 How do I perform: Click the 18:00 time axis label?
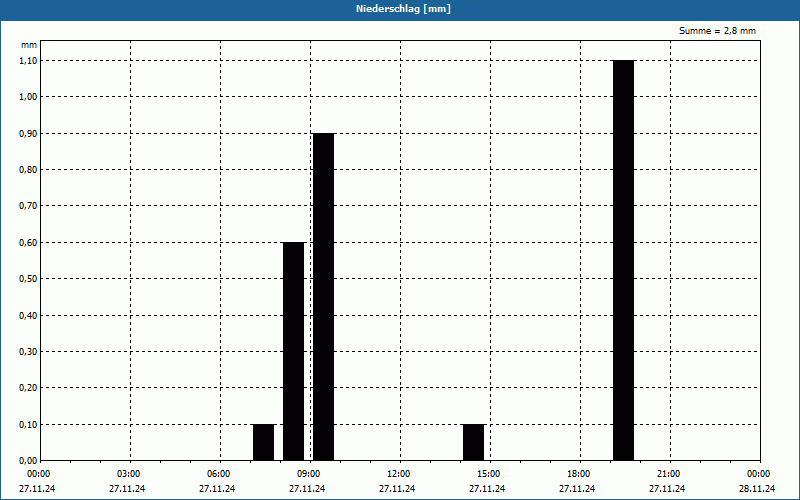point(578,474)
